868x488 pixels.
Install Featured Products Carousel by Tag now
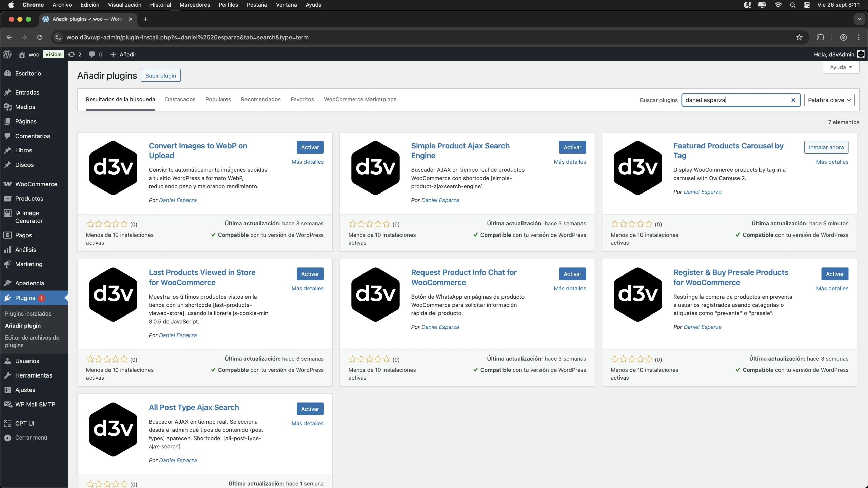(826, 147)
